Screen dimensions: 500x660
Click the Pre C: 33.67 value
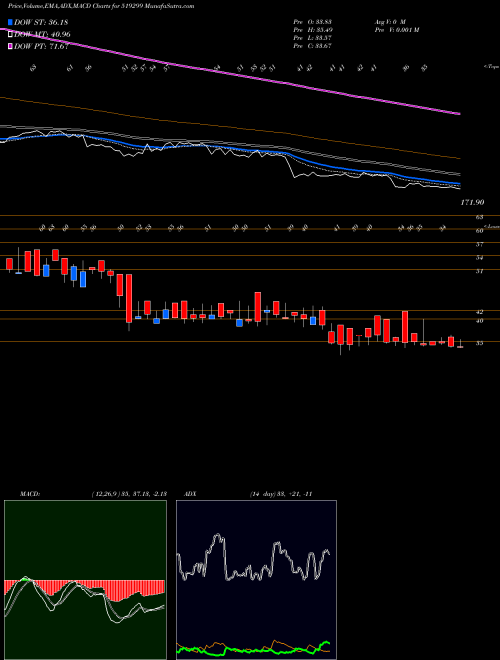pos(312,46)
